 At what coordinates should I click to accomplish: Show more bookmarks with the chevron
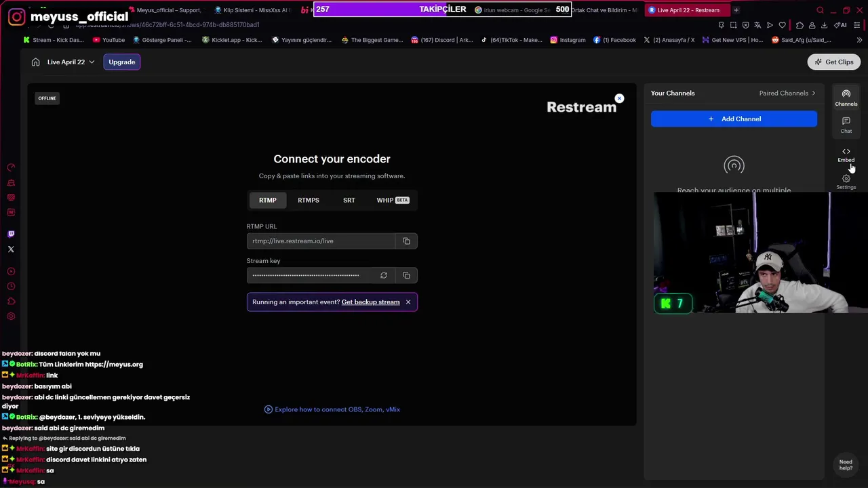(859, 40)
